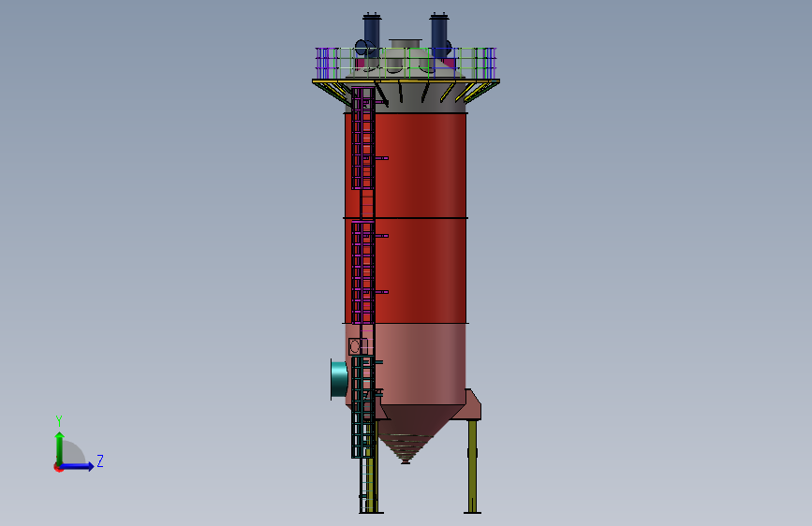The height and width of the screenshot is (526, 812).
Task: Select the pink lower shell section
Action: point(421,364)
